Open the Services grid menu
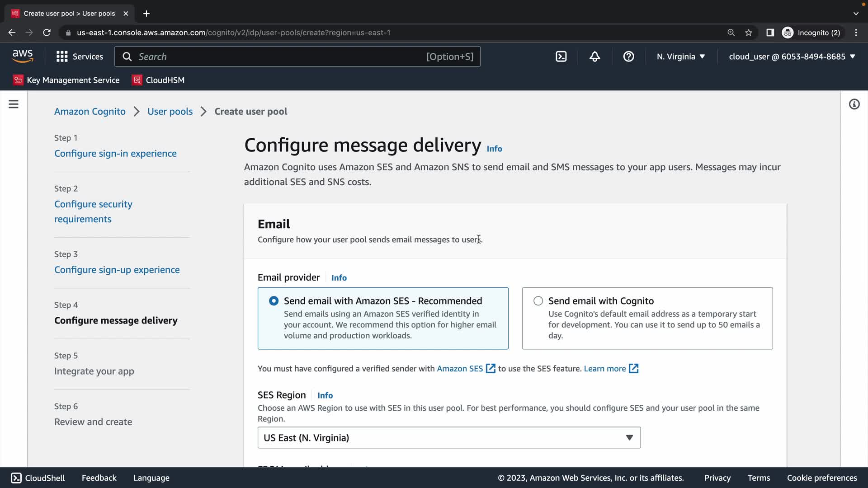Viewport: 868px width, 488px height. (80, 56)
